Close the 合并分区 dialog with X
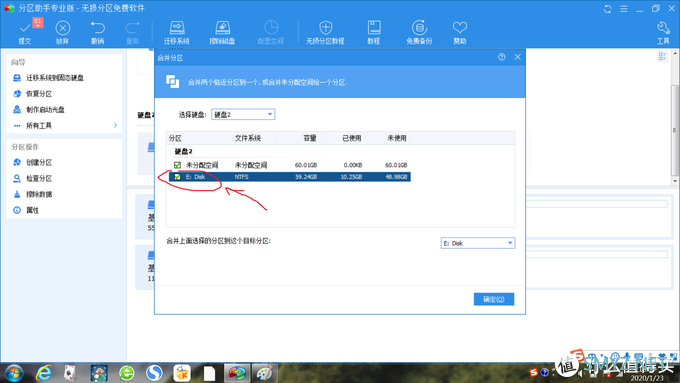Viewport: 680px width, 383px height. (517, 57)
